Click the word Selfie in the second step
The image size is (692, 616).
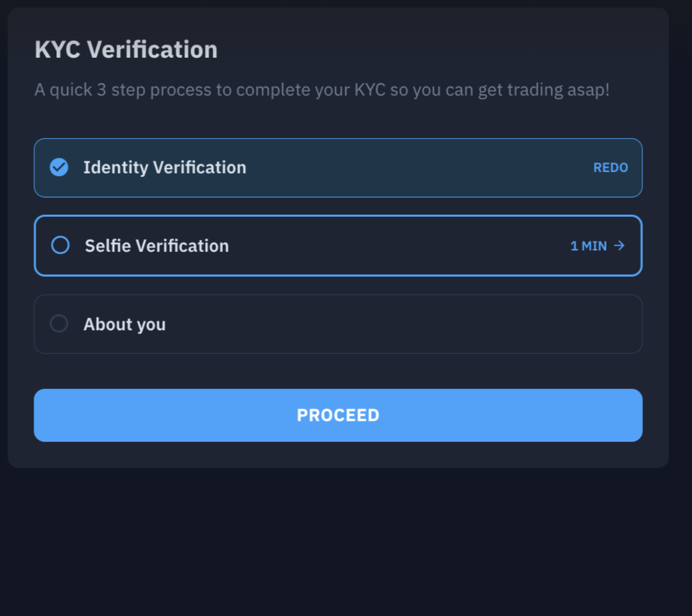[108, 246]
